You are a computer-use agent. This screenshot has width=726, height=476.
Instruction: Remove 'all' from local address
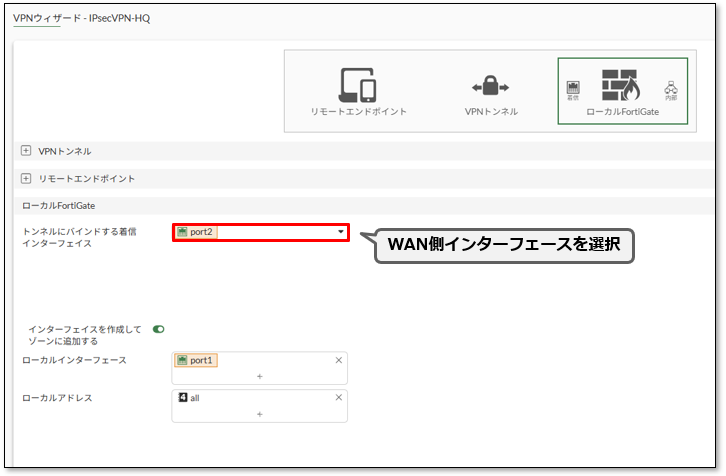tap(338, 397)
